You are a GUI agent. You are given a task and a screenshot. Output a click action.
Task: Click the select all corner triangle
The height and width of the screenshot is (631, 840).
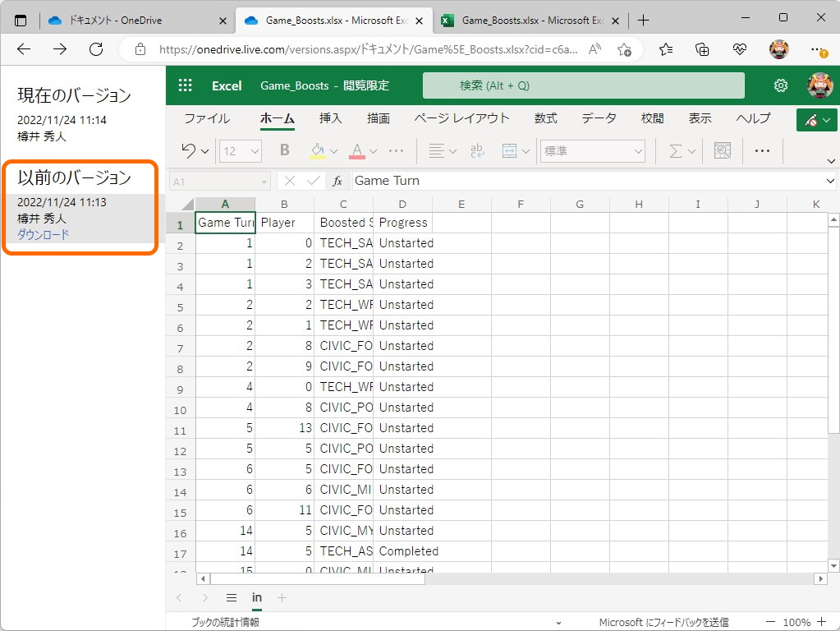click(187, 205)
